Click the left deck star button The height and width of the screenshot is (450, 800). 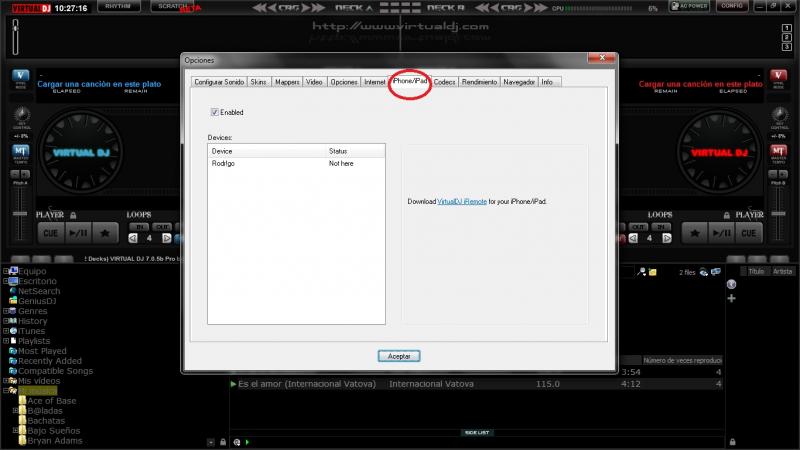105,233
